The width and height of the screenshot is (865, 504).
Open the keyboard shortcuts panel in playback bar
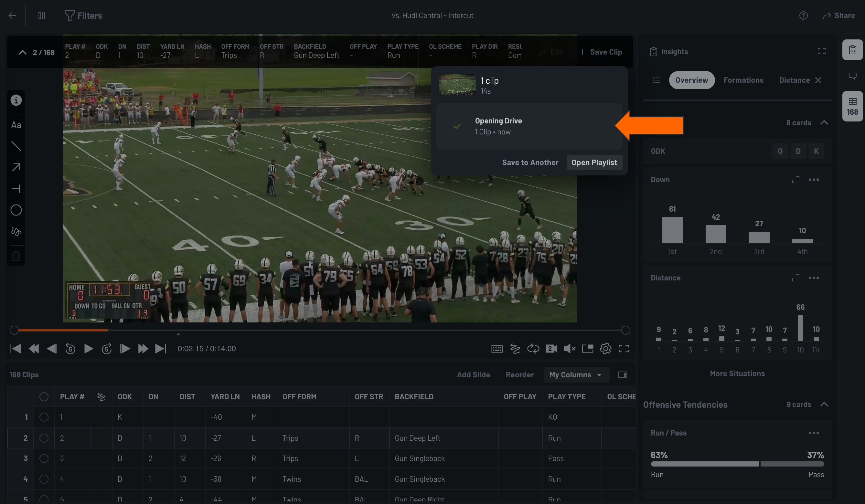pos(497,348)
